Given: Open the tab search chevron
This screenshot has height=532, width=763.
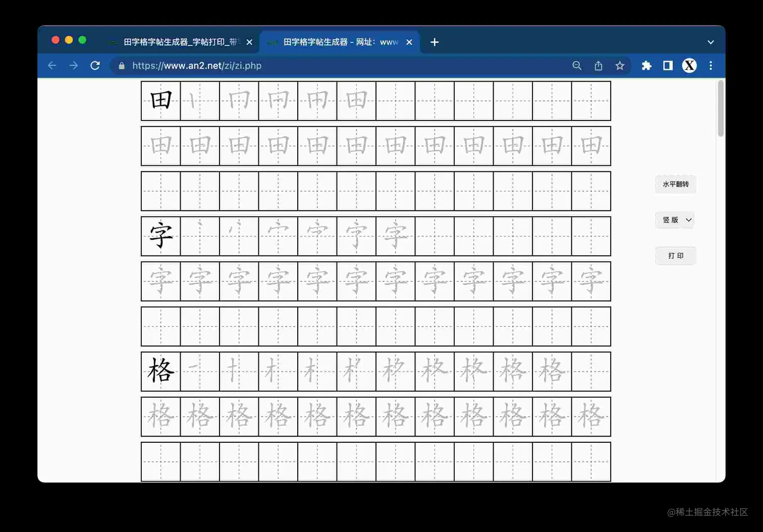Looking at the screenshot, I should click(711, 42).
